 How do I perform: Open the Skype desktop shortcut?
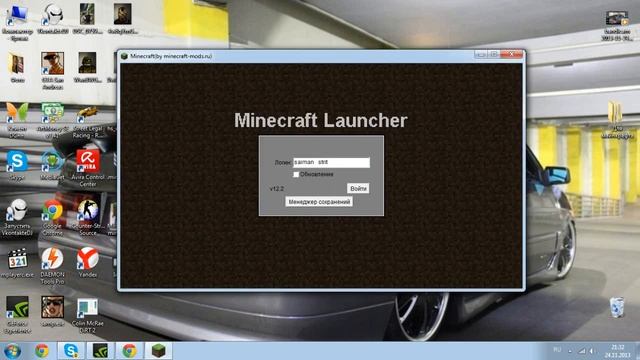(x=17, y=166)
